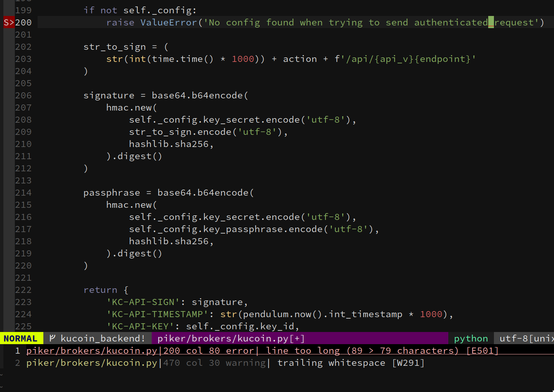Click the 'raise' keyword on line 200
This screenshot has width=554, height=392.
point(120,22)
